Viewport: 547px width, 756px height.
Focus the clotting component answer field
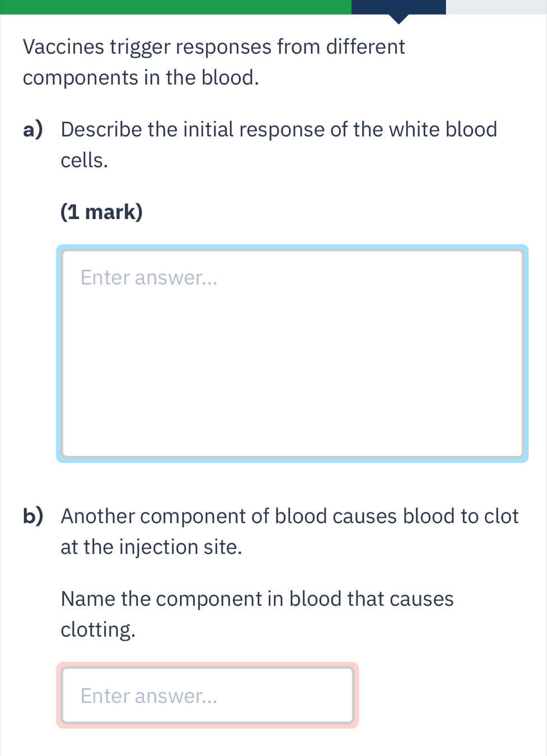pyautogui.click(x=207, y=695)
